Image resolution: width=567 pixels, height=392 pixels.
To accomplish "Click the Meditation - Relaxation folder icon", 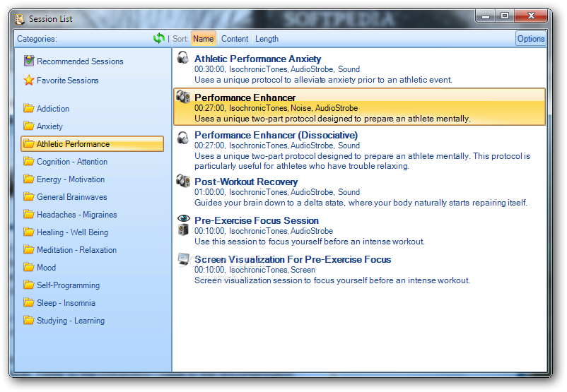I will 28,249.
